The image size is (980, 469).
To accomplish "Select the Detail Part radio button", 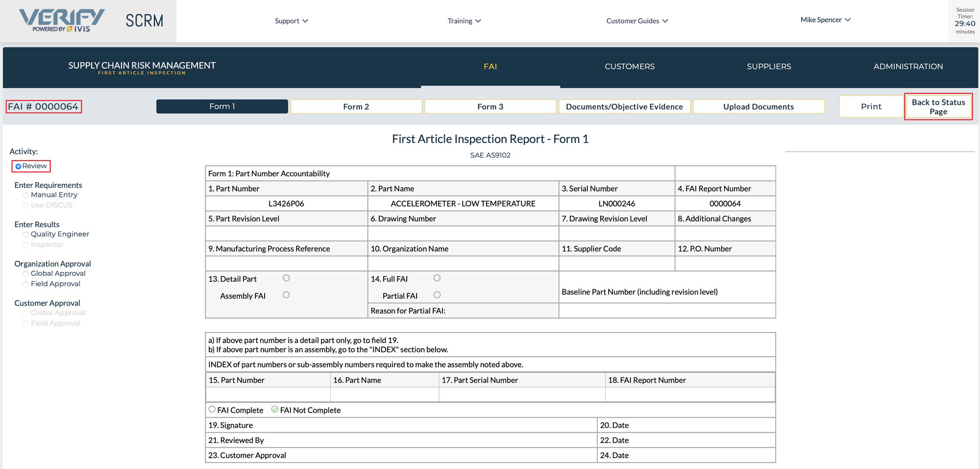I will pos(286,278).
